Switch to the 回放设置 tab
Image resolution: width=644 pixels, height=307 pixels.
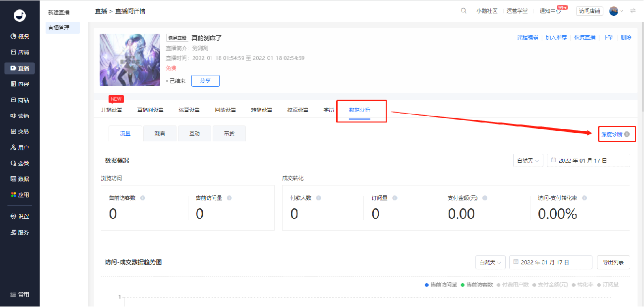pos(225,110)
